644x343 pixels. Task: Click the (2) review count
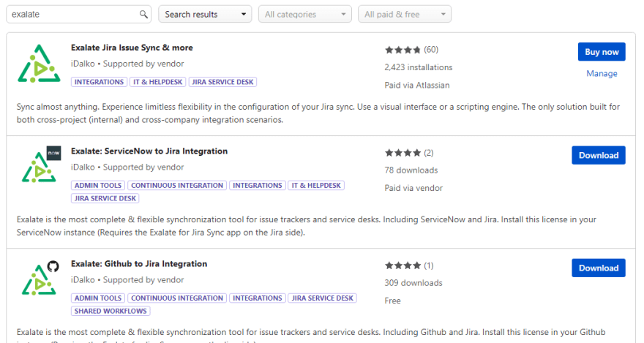pos(429,153)
